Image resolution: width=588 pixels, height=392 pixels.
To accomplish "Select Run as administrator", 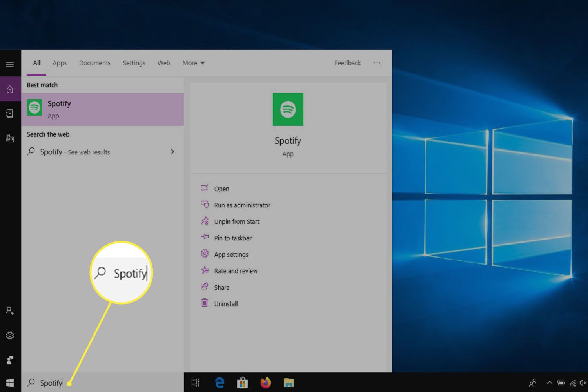I will tap(236, 205).
